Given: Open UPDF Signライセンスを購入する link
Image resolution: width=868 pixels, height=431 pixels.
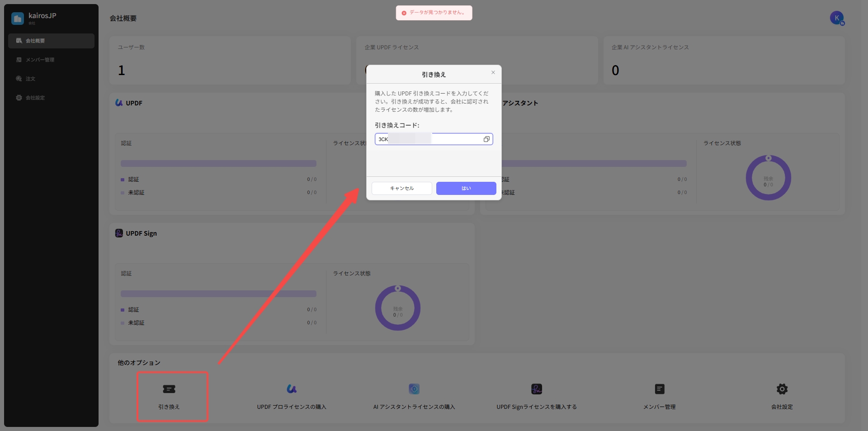Looking at the screenshot, I should [x=537, y=407].
